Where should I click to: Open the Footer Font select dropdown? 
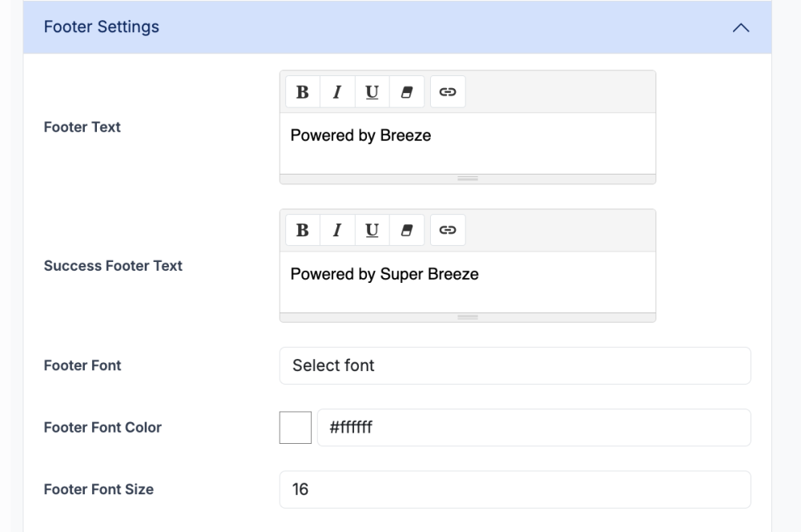click(x=514, y=365)
